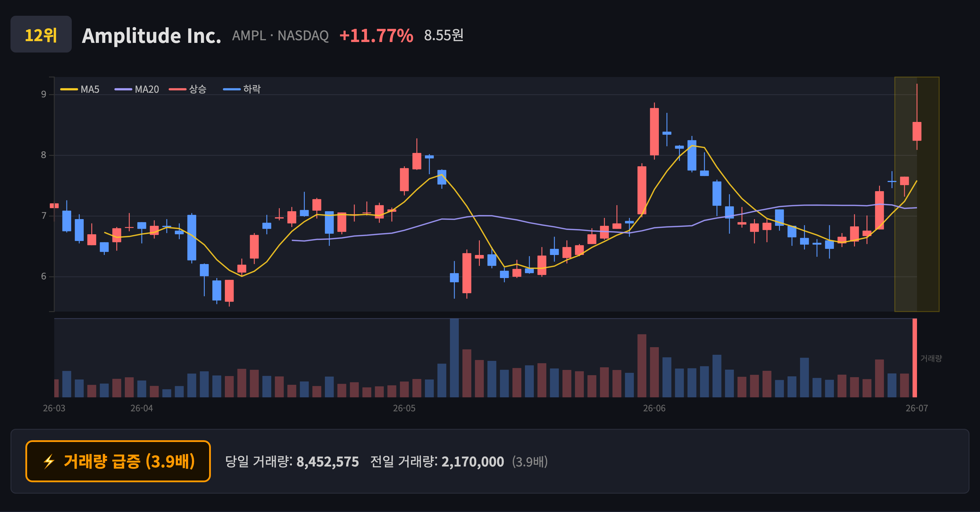980x512 pixels.
Task: Select the Amplitude Inc. stock title
Action: coord(151,36)
